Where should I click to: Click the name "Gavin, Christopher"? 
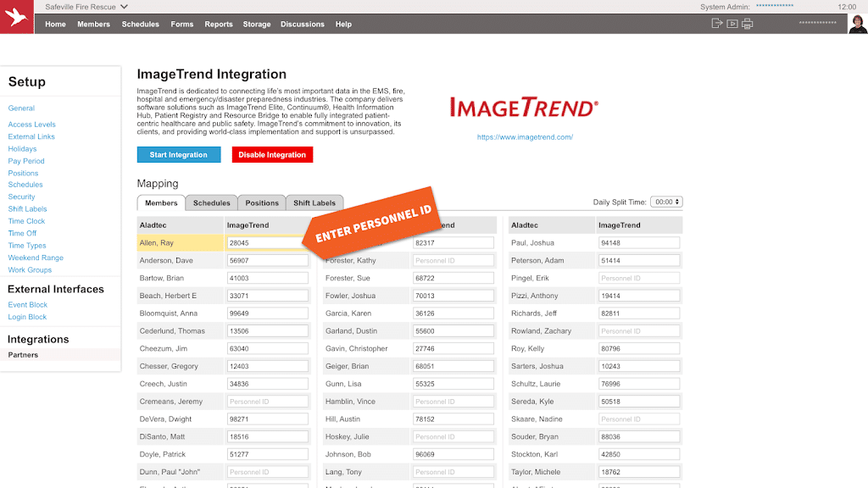coord(357,348)
